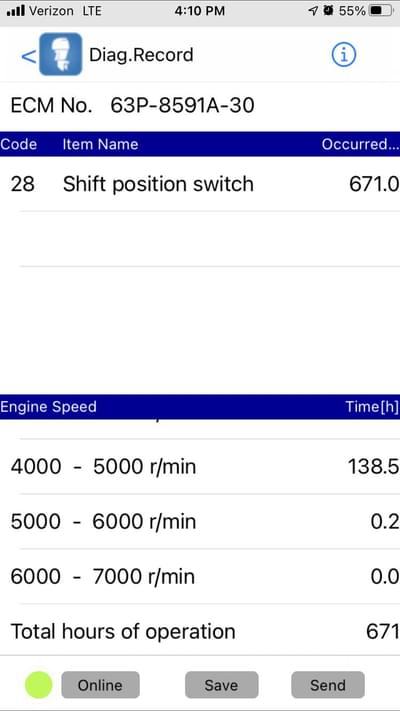Image resolution: width=400 pixels, height=711 pixels.
Task: Select the Total hours of operation row
Action: pos(200,631)
